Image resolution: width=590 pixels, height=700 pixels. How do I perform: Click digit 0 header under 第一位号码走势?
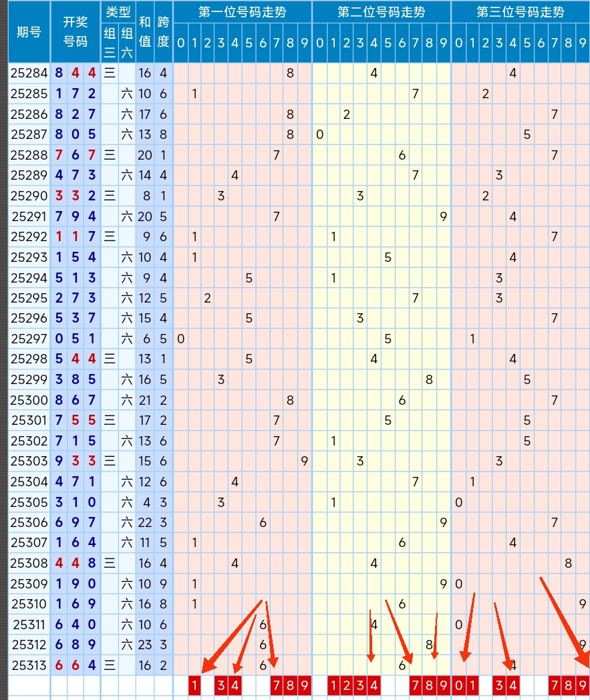click(180, 43)
